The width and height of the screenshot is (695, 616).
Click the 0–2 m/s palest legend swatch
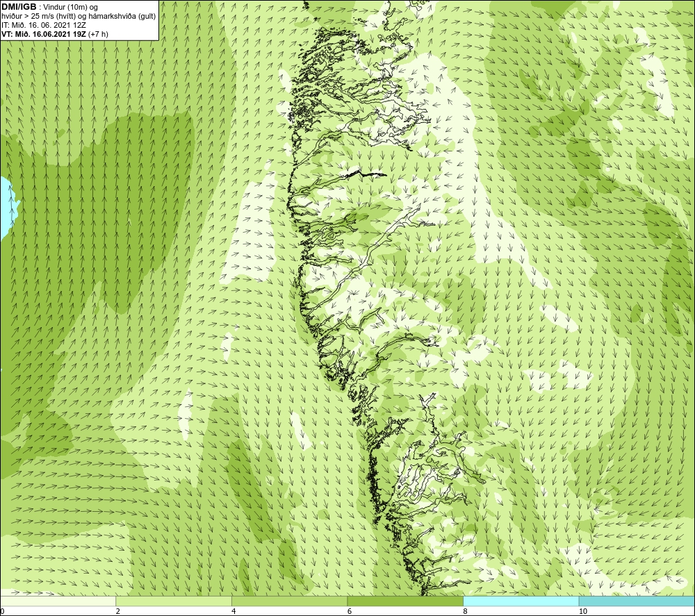[x=58, y=601]
